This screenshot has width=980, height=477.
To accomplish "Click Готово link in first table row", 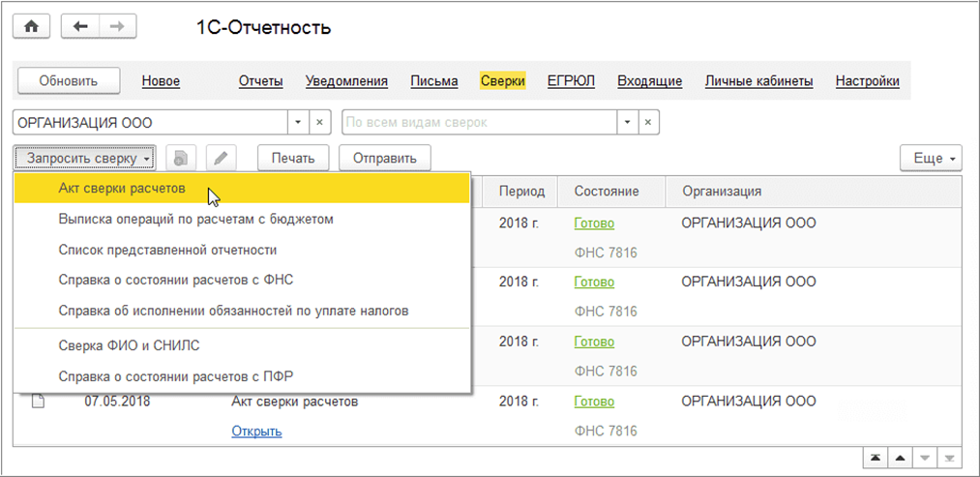I will [x=594, y=224].
